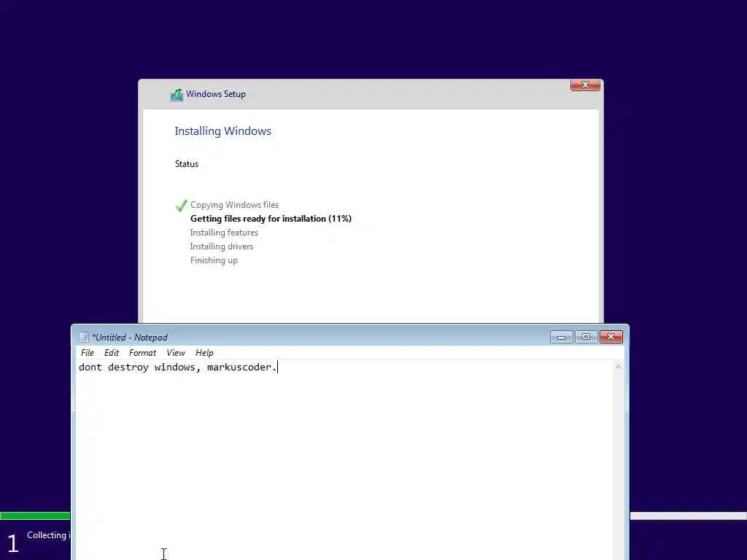Image resolution: width=747 pixels, height=560 pixels.
Task: Click inside the Notepad text area
Action: click(344, 460)
